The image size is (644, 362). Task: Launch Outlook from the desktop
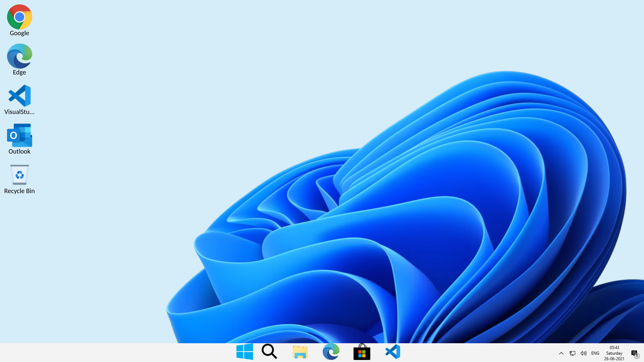pos(19,135)
